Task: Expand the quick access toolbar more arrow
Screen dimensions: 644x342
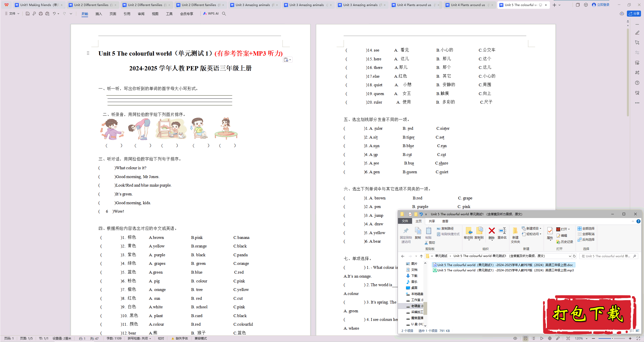Action: point(71,14)
